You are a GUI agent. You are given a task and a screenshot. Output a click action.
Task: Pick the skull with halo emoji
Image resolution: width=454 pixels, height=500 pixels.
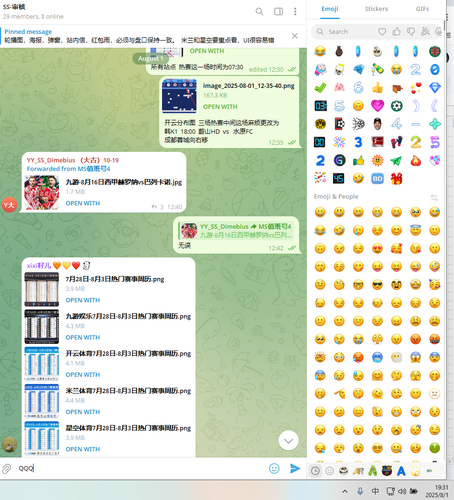coord(339,70)
